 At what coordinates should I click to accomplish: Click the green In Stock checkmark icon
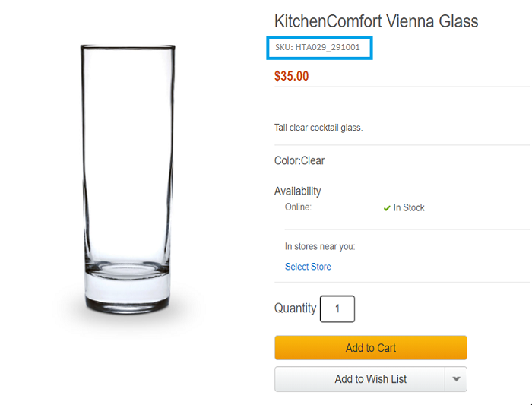tap(387, 208)
